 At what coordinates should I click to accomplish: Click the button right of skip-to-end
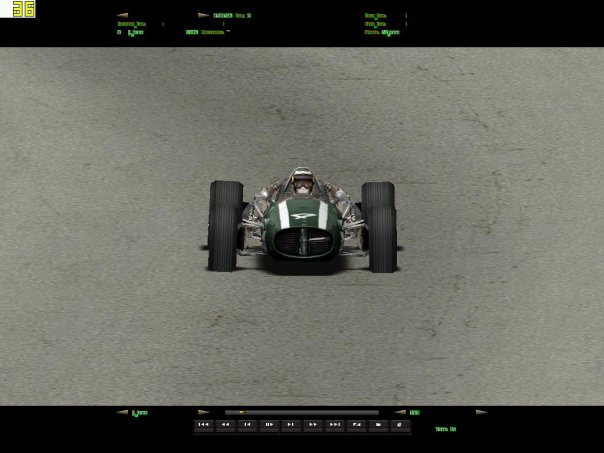(356, 425)
